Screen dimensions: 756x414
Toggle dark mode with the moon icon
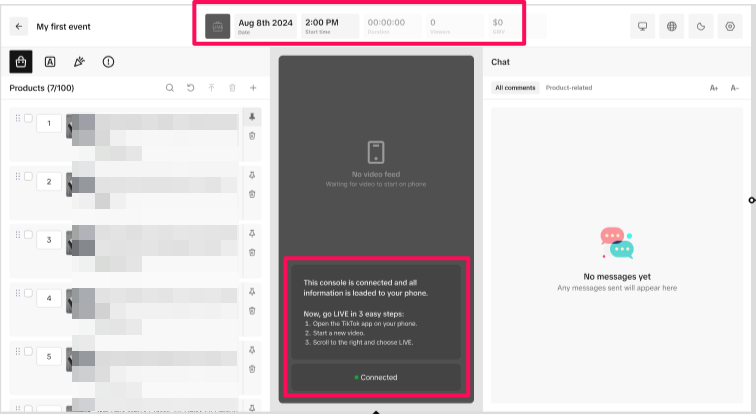(701, 27)
